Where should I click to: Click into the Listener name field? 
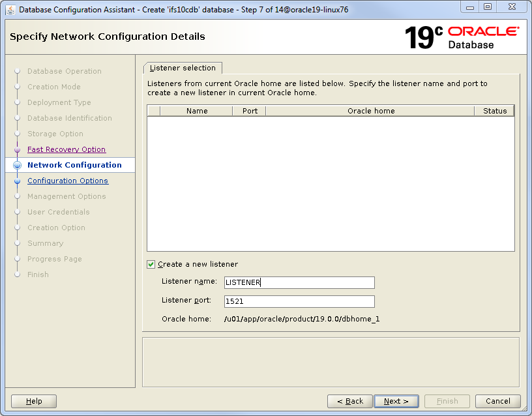pyautogui.click(x=299, y=282)
